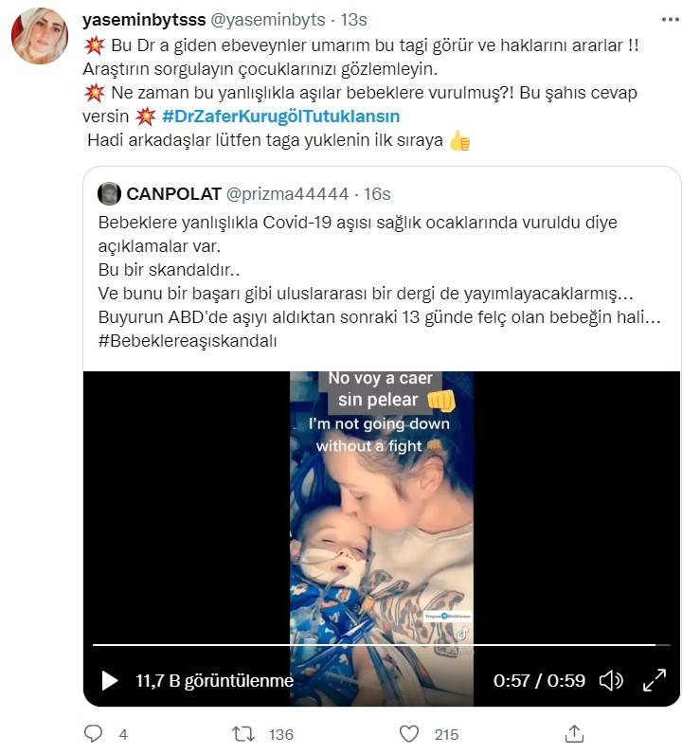The image size is (700, 754).
Task: Play the embedded video
Action: click(x=110, y=680)
